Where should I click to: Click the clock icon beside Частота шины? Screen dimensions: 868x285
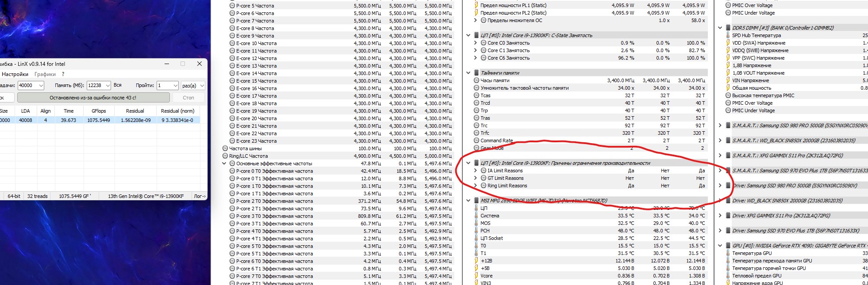(225, 148)
